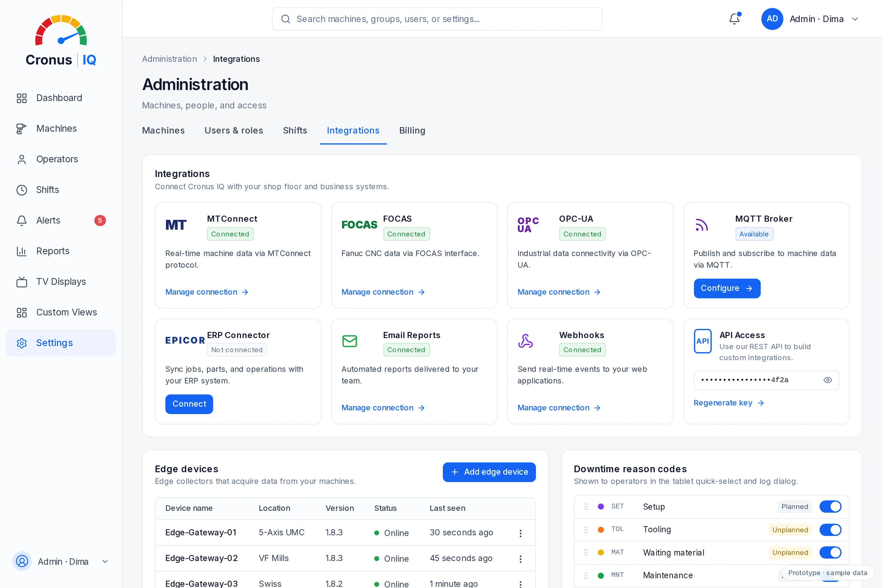
Task: Click the search magnifier icon
Action: click(x=286, y=19)
